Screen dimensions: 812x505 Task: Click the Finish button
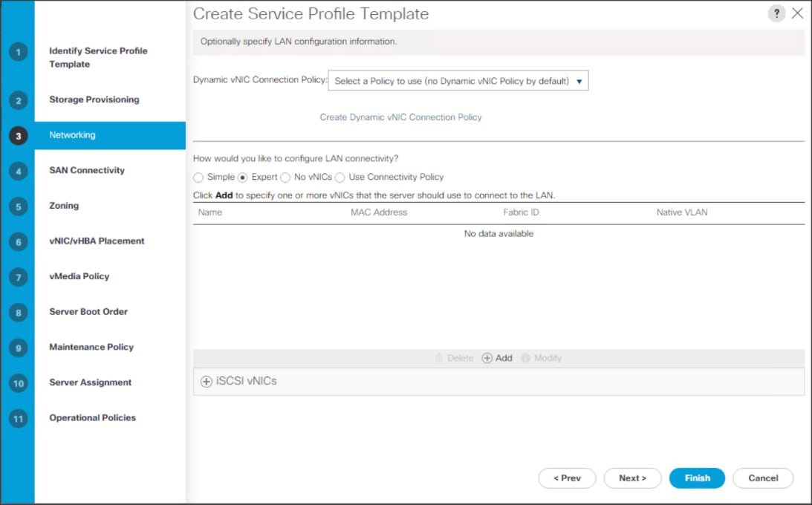tap(697, 478)
